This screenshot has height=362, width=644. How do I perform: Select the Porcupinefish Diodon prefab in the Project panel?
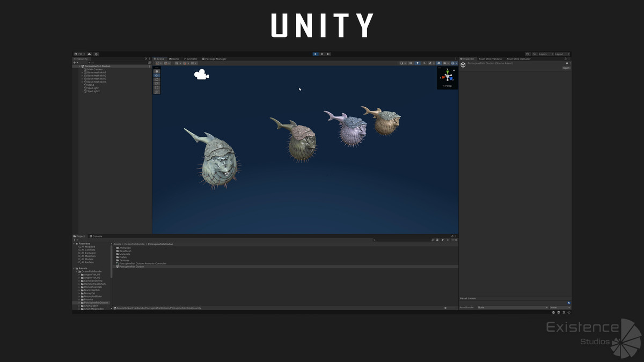click(133, 267)
